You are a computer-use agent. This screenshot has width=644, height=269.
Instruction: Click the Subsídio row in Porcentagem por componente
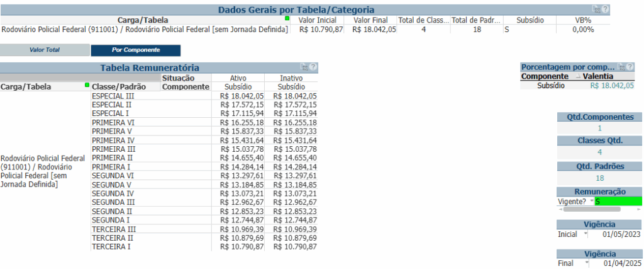click(x=577, y=86)
